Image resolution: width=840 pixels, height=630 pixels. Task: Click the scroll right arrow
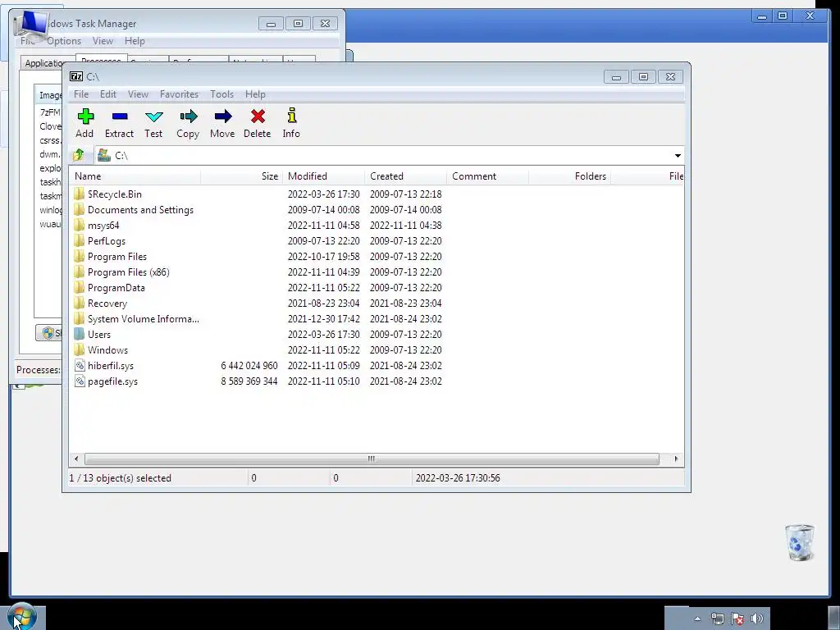click(676, 459)
